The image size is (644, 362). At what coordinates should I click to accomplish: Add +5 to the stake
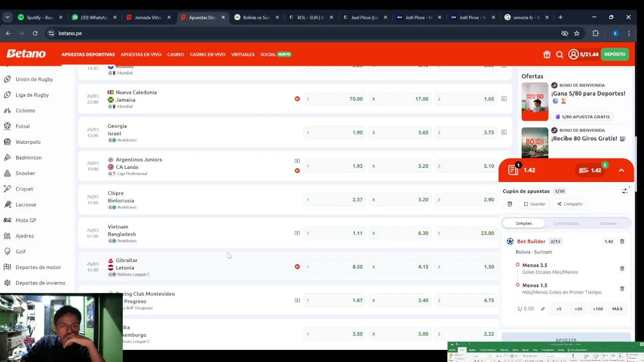558,309
